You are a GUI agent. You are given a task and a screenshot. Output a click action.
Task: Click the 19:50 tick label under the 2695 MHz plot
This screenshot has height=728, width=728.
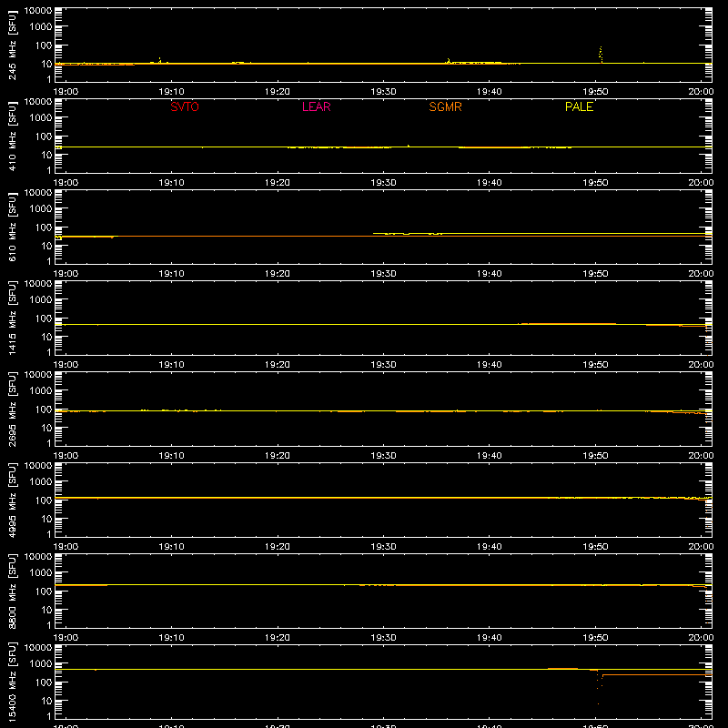coord(595,456)
